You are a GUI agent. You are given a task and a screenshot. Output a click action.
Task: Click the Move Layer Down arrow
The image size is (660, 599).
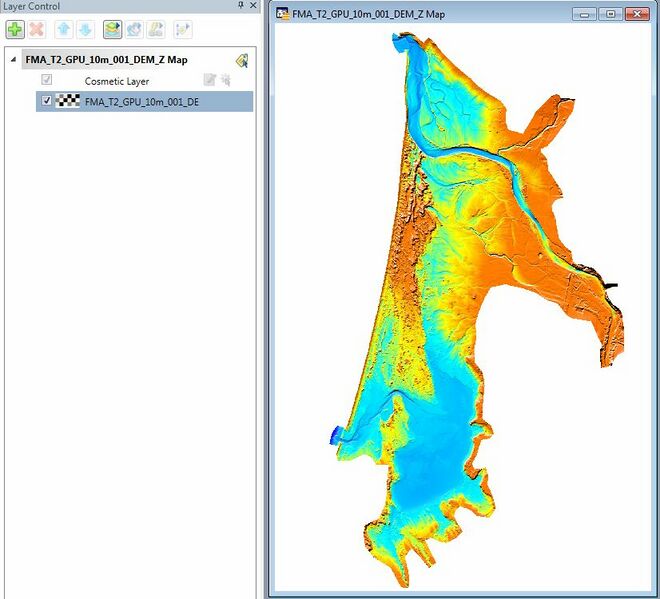[85, 30]
